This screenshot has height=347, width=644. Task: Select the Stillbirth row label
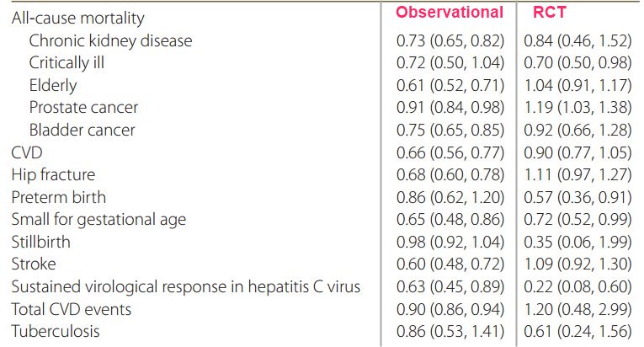pos(40,242)
